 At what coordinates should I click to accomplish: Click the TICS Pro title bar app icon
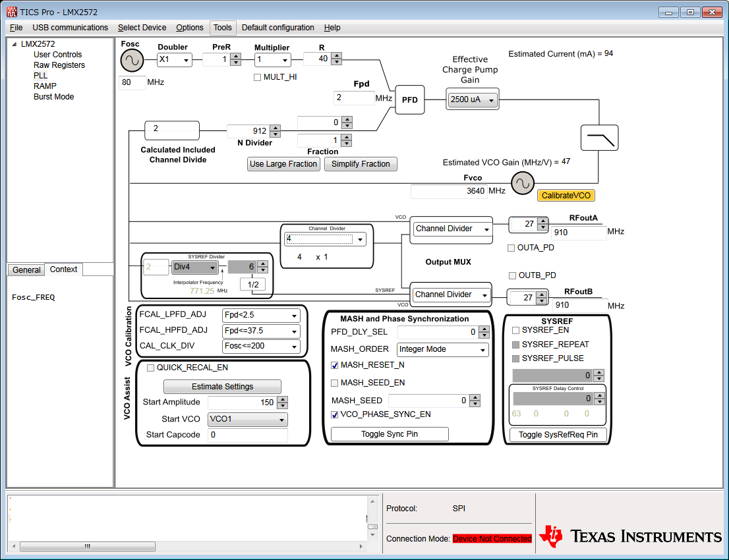click(12, 12)
